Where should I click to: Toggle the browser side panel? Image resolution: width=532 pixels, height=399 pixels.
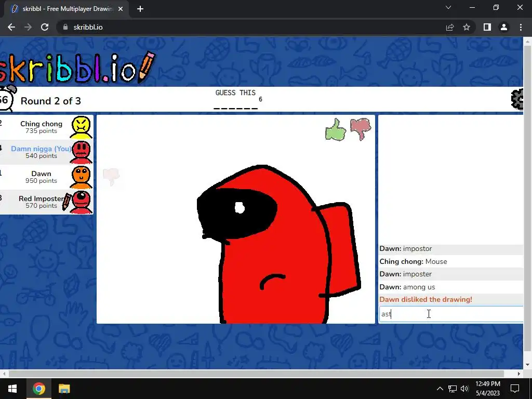pos(487,27)
